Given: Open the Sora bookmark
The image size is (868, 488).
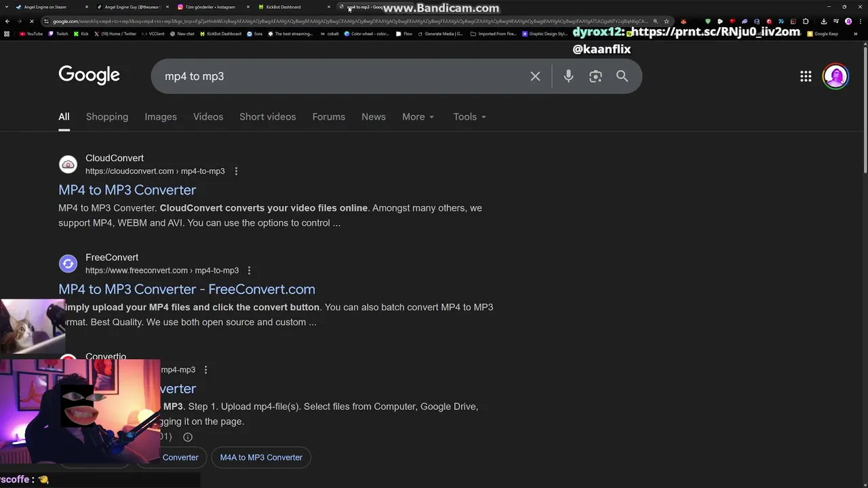Looking at the screenshot, I should click(255, 34).
